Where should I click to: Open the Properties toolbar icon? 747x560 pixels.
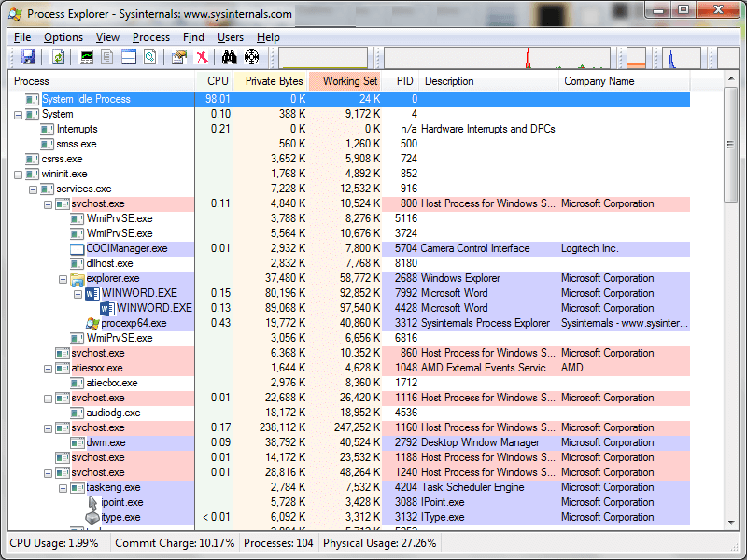point(179,57)
